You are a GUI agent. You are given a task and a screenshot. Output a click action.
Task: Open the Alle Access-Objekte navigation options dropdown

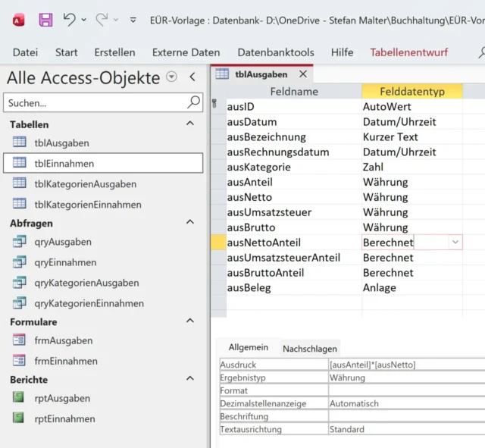click(171, 77)
